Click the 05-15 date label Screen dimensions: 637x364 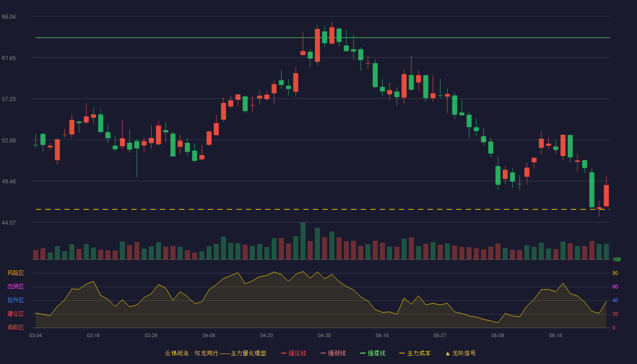[x=382, y=335]
